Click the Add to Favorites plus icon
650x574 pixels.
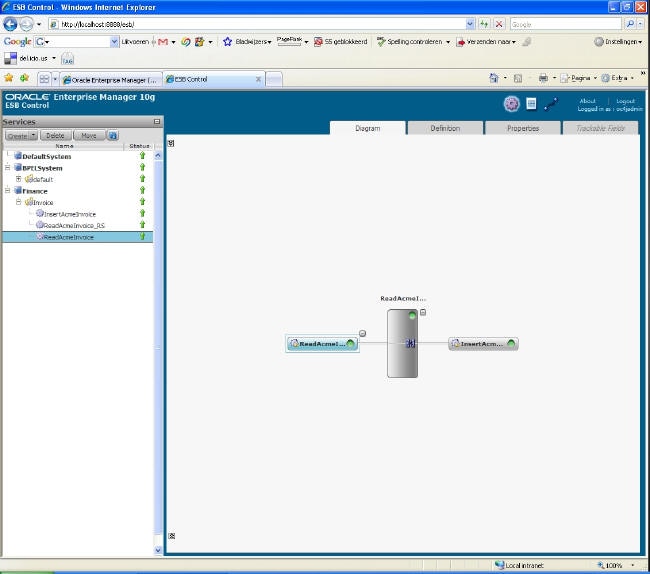coord(24,78)
